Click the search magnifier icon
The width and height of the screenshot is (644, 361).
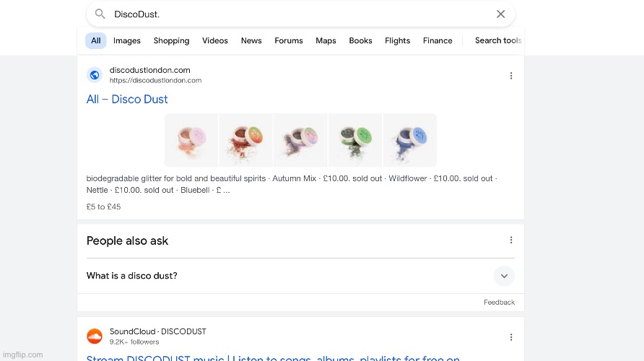[100, 14]
